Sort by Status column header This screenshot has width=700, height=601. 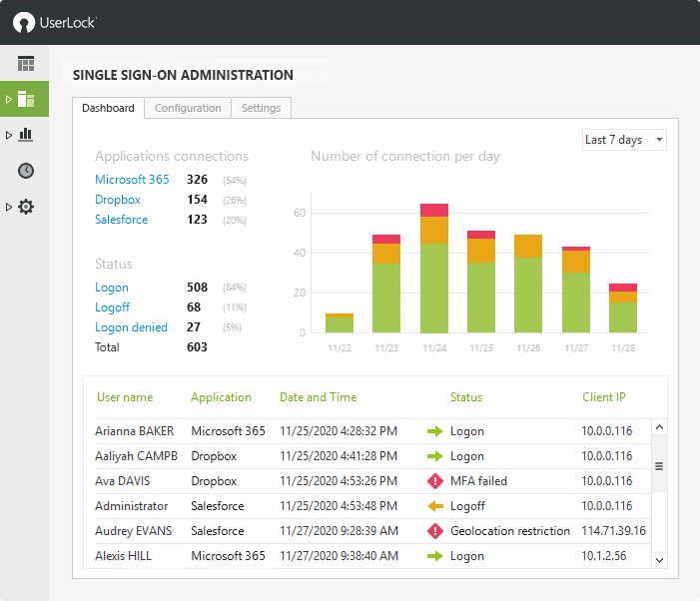466,397
